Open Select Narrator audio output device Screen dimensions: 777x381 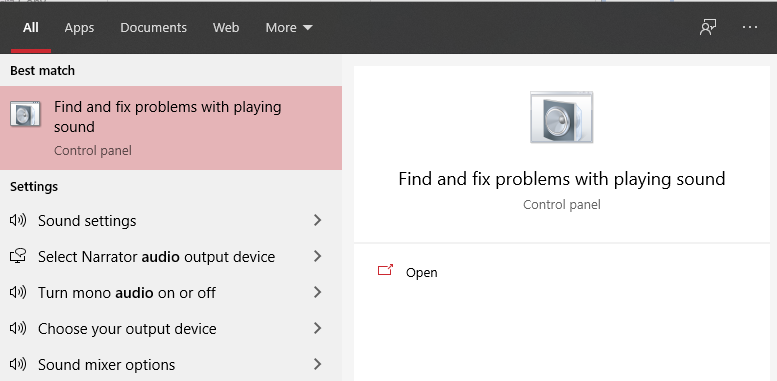pyautogui.click(x=171, y=257)
